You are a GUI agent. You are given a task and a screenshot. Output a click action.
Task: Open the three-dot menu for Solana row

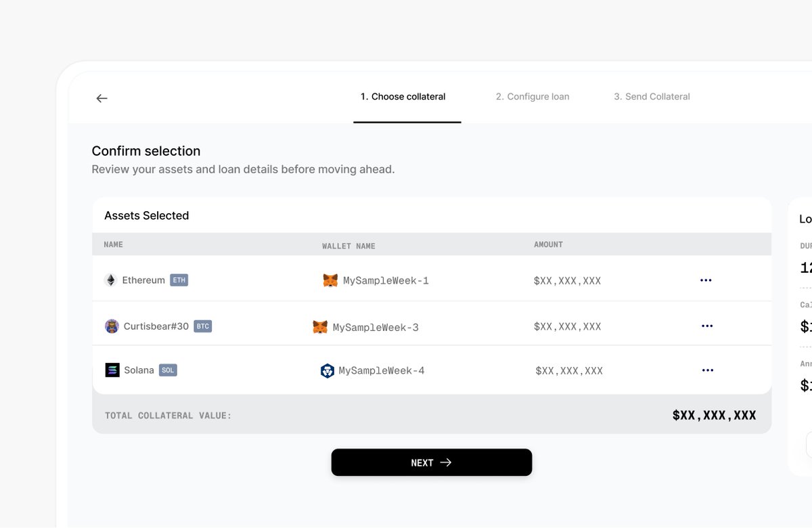pos(708,370)
